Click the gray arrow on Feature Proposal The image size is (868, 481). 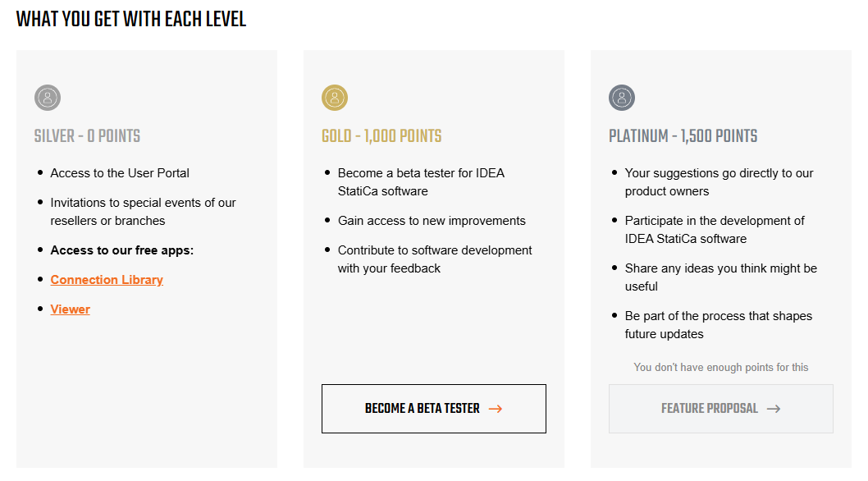[x=774, y=409]
